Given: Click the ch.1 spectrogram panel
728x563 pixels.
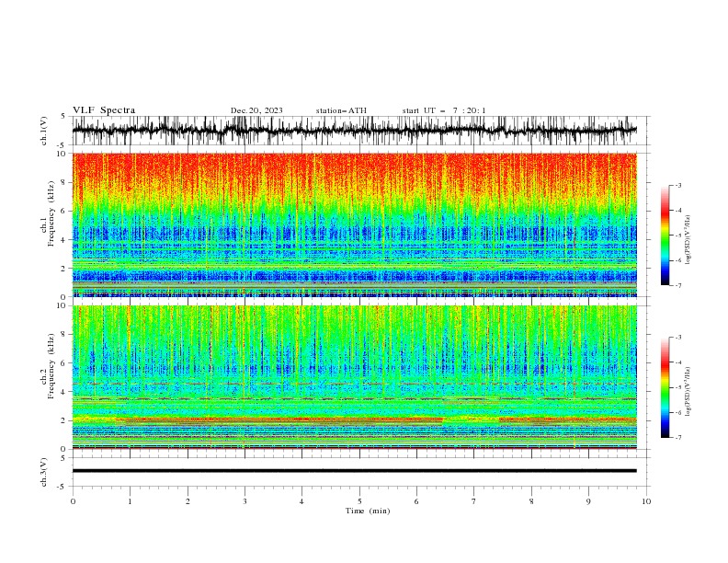Looking at the screenshot, I should (354, 224).
